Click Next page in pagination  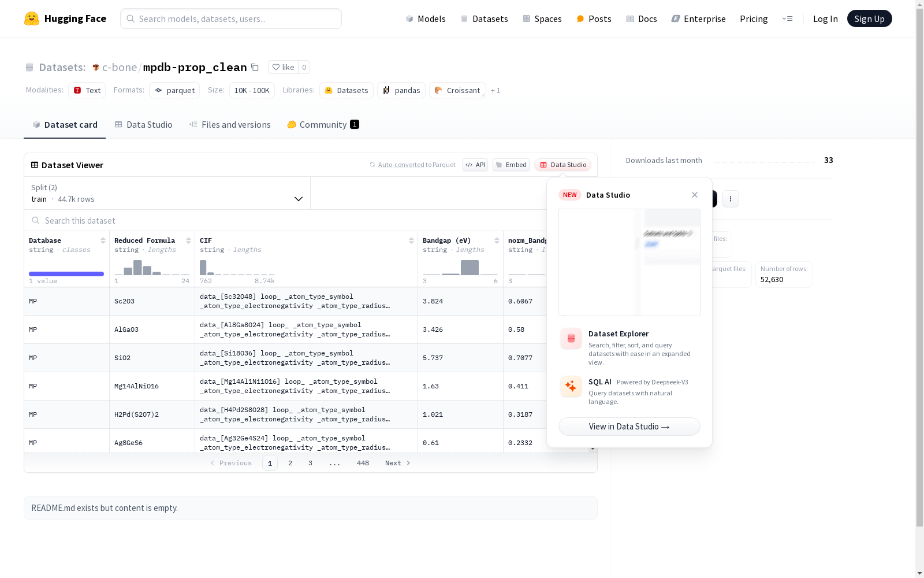[x=398, y=463]
